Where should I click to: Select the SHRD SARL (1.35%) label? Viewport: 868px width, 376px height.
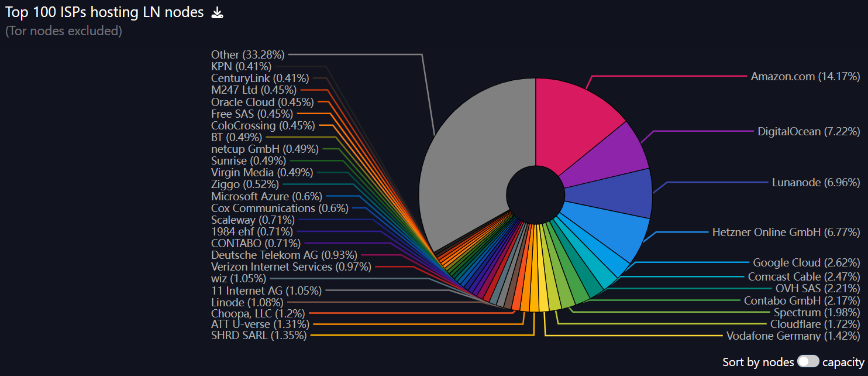[259, 336]
